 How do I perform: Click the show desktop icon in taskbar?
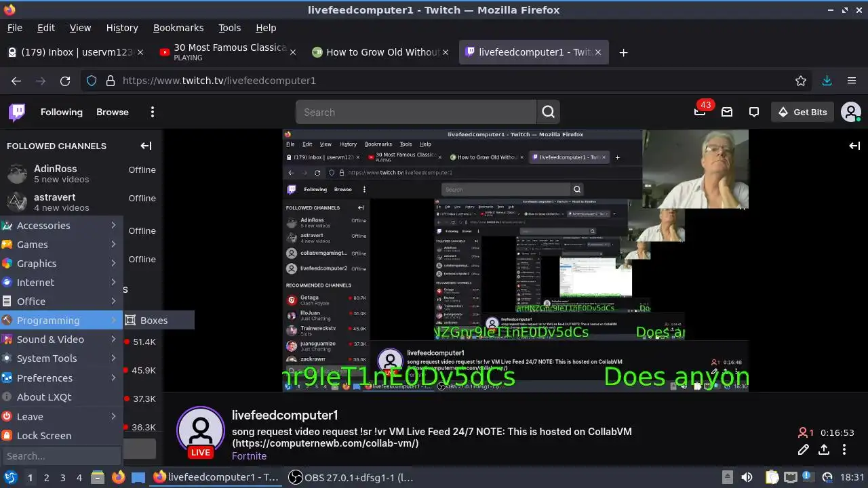[x=138, y=477]
